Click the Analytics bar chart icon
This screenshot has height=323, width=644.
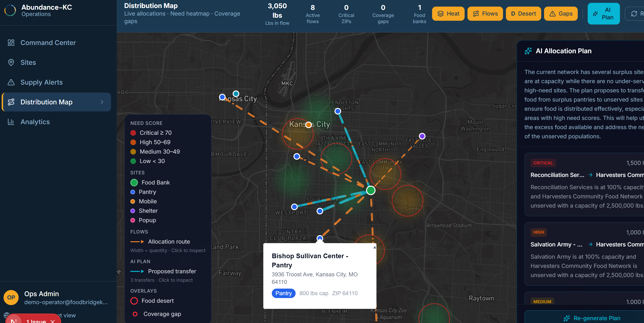pyautogui.click(x=11, y=122)
